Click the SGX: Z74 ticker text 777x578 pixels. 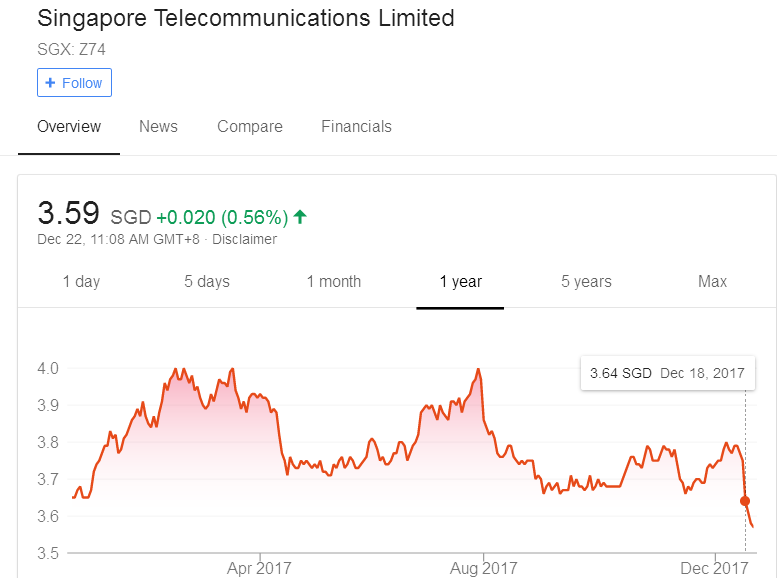[x=71, y=49]
